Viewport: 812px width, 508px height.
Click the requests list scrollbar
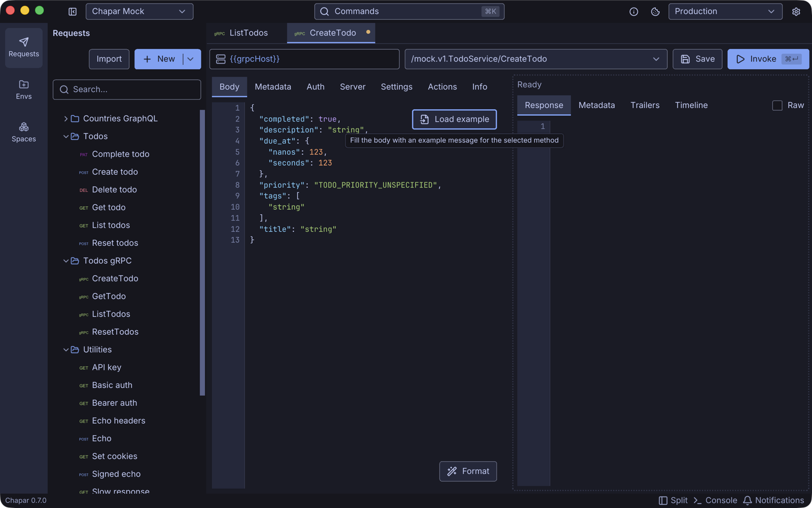(x=202, y=252)
